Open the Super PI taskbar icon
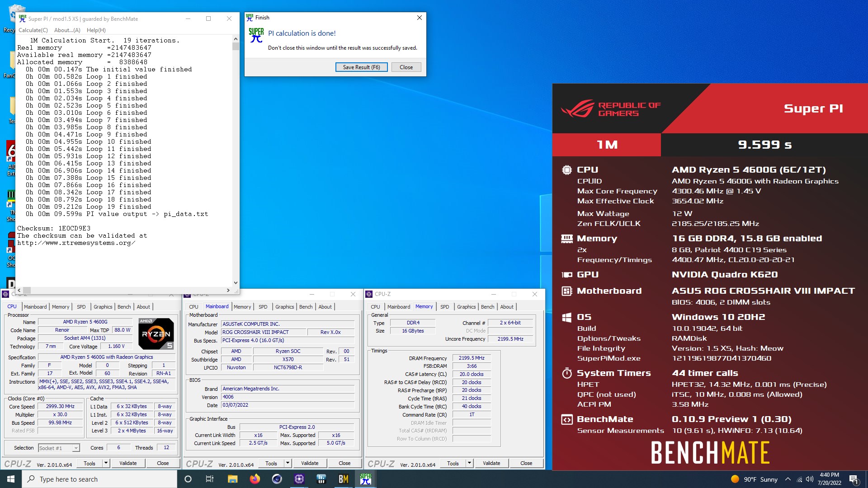The image size is (868, 488). [366, 479]
